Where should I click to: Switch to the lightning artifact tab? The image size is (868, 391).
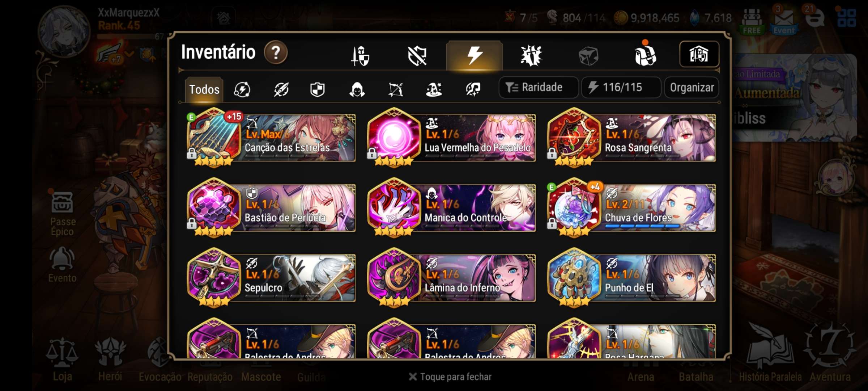point(474,55)
